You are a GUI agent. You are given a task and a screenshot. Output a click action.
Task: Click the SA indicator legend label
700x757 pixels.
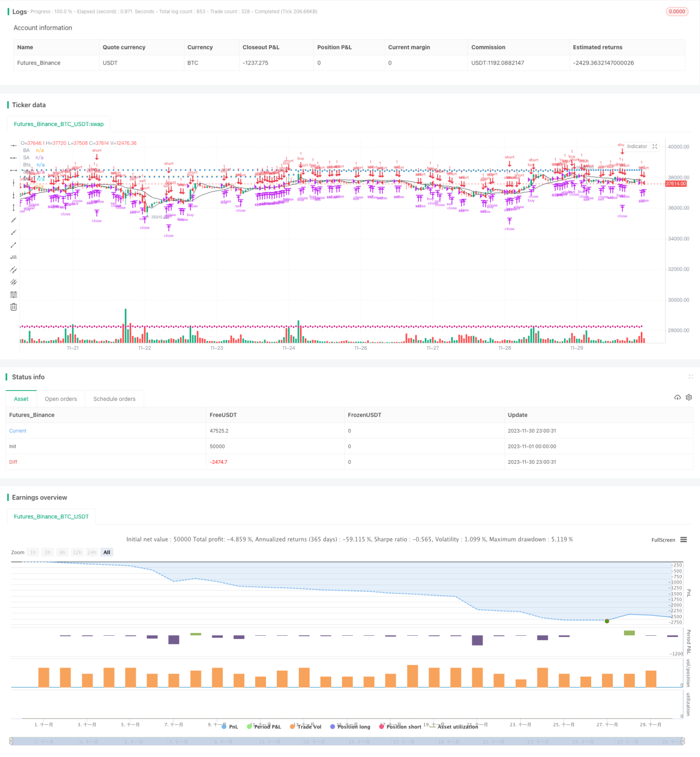point(26,157)
